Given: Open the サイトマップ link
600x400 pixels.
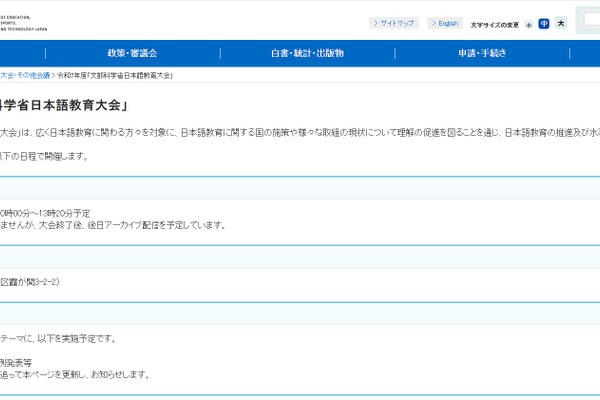Looking at the screenshot, I should 397,22.
